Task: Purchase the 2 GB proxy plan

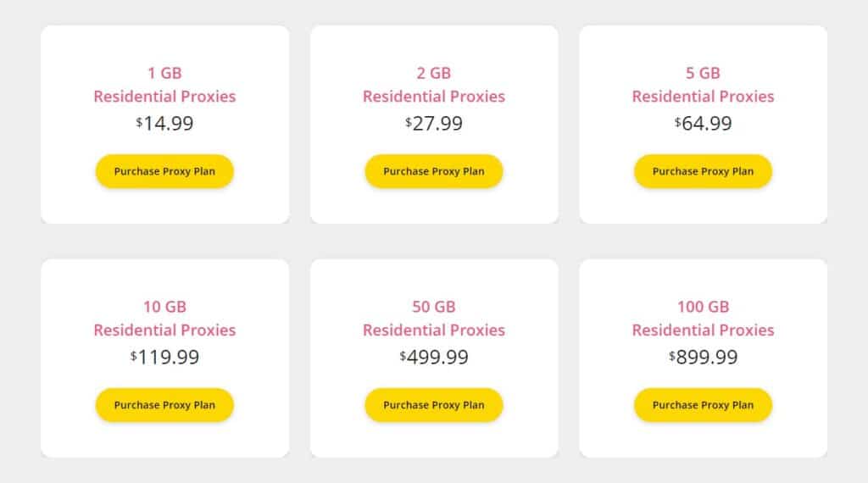Action: tap(434, 171)
